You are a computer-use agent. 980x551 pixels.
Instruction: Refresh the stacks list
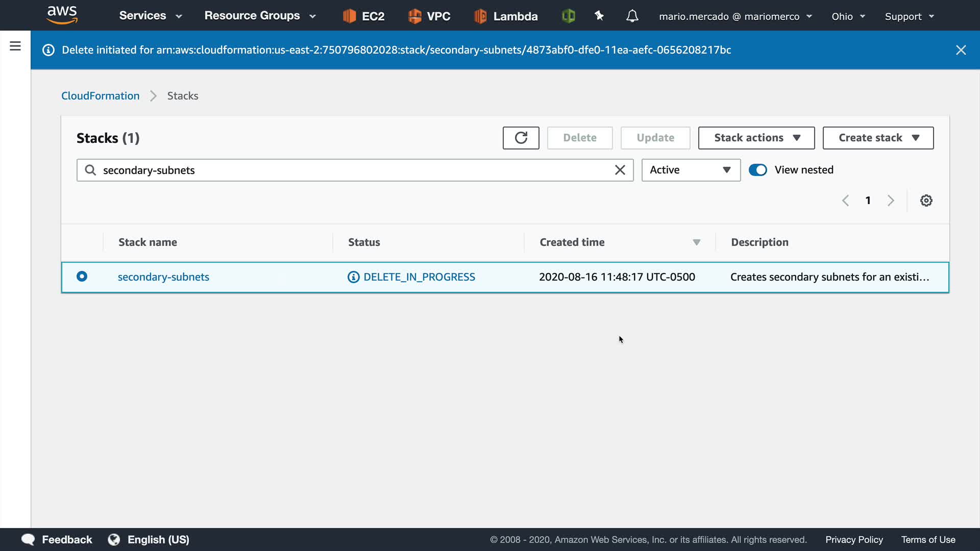coord(521,138)
